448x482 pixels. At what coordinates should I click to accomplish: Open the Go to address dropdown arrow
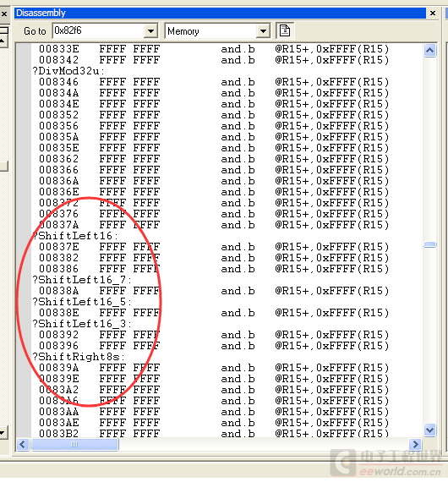tap(150, 31)
